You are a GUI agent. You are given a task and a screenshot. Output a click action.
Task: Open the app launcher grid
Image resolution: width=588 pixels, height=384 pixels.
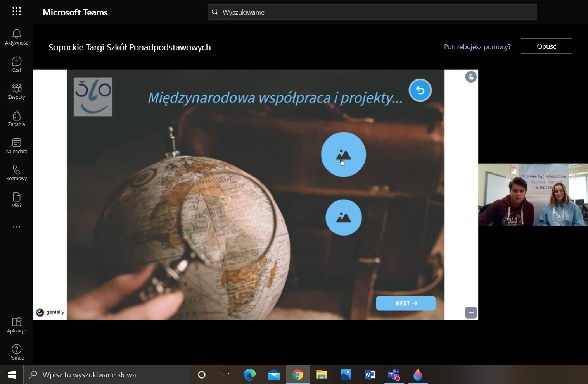click(x=16, y=12)
